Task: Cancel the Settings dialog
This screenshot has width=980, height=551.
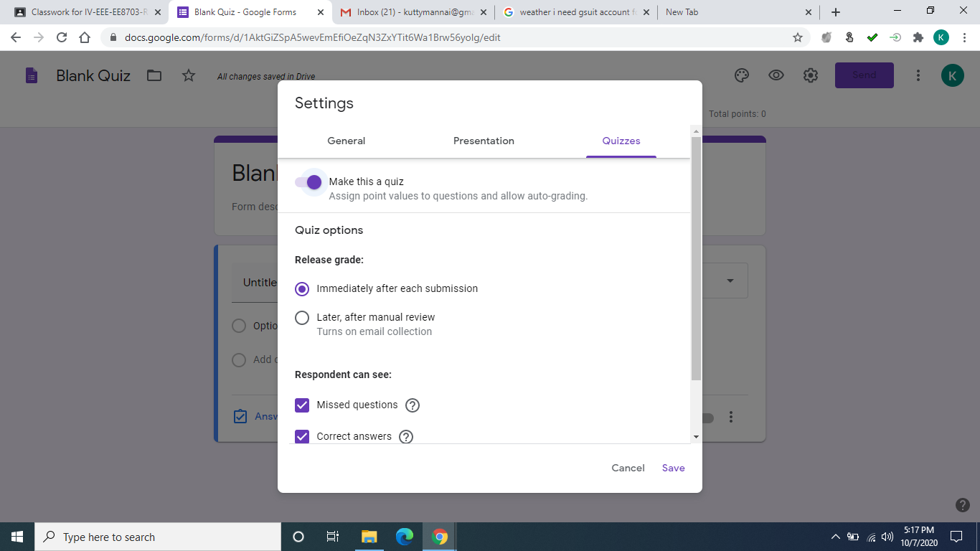Action: click(x=628, y=468)
